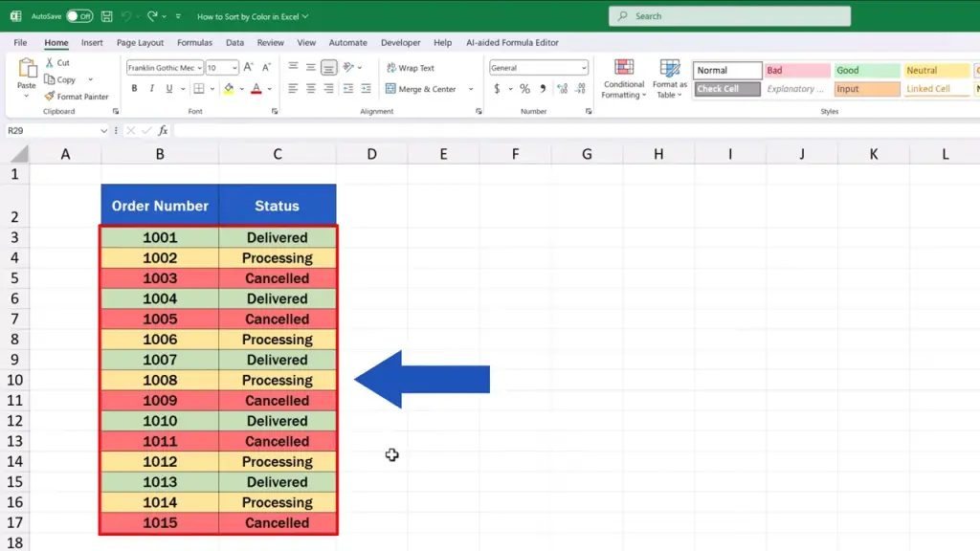Open the General number format dropdown
980x551 pixels.
pyautogui.click(x=584, y=68)
